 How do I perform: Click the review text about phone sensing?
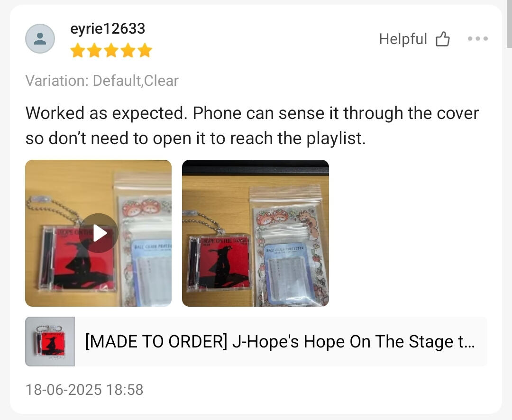click(x=252, y=126)
